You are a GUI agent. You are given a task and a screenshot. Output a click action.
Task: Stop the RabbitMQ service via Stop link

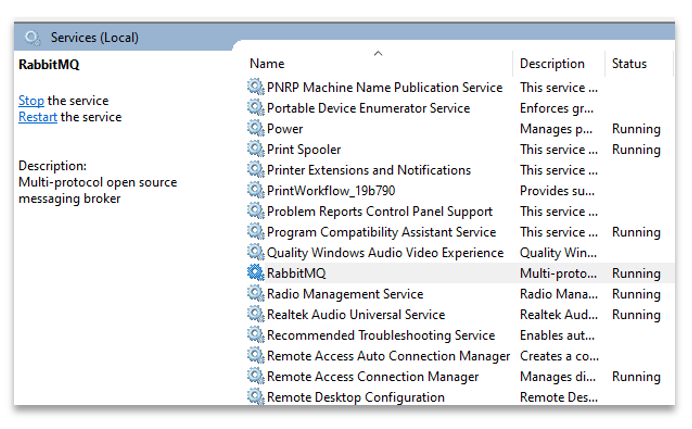click(x=31, y=101)
